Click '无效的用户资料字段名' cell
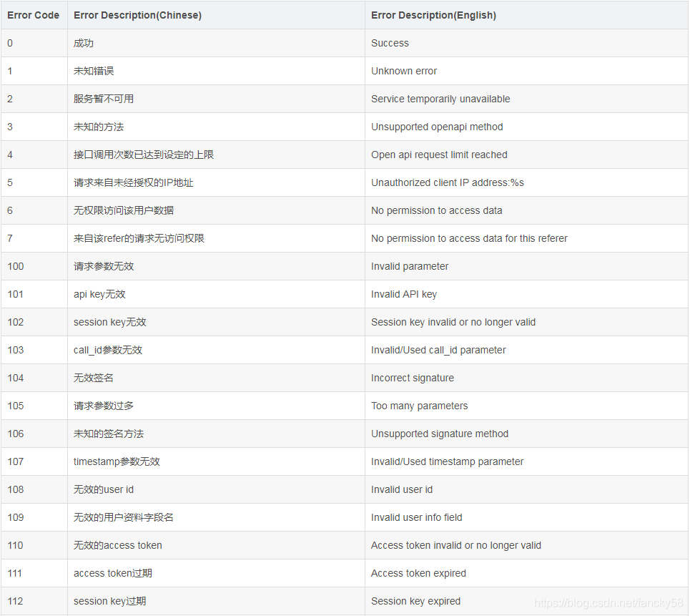 [x=216, y=517]
